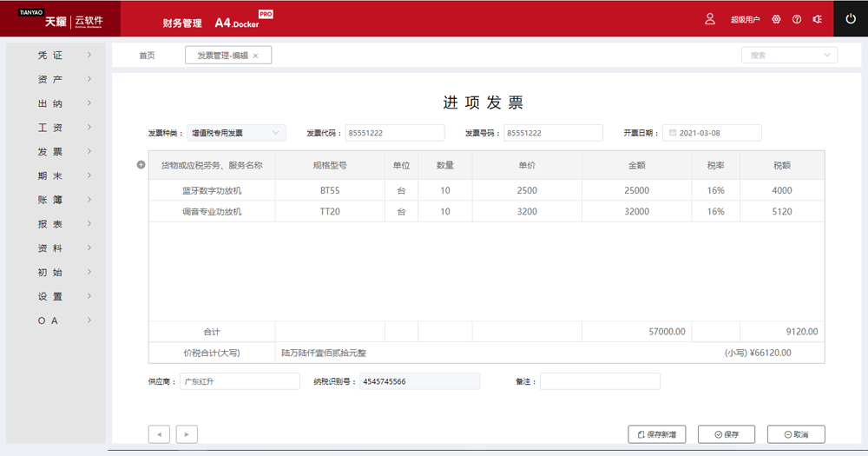The height and width of the screenshot is (456, 868).
Task: Click the 发票代码 input field
Action: pos(394,133)
